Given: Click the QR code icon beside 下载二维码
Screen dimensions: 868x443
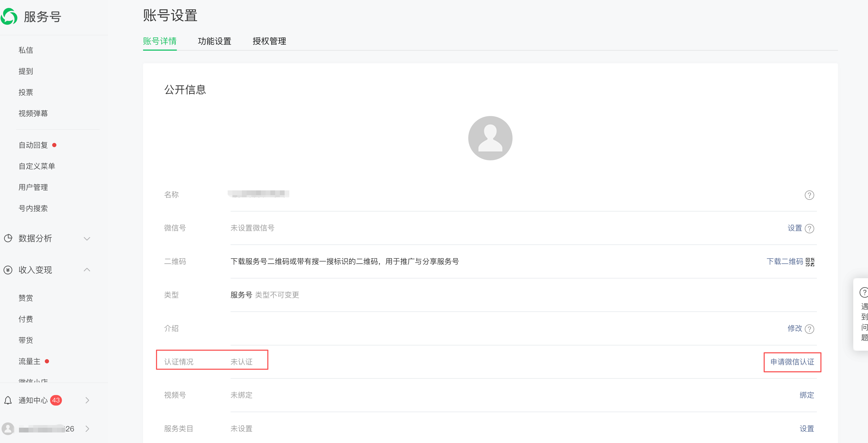Looking at the screenshot, I should coord(810,262).
